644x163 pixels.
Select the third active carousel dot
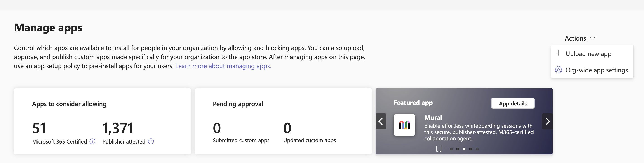tap(464, 149)
